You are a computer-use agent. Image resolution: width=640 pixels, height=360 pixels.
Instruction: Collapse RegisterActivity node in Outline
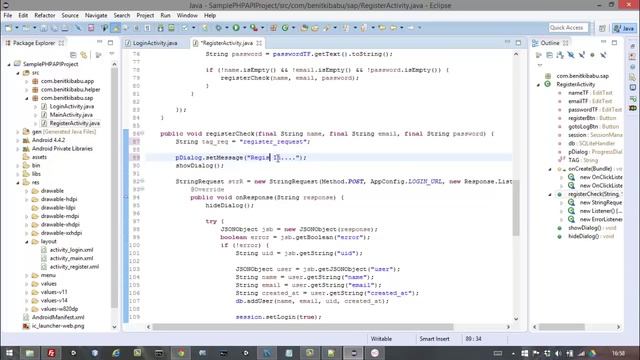point(539,84)
